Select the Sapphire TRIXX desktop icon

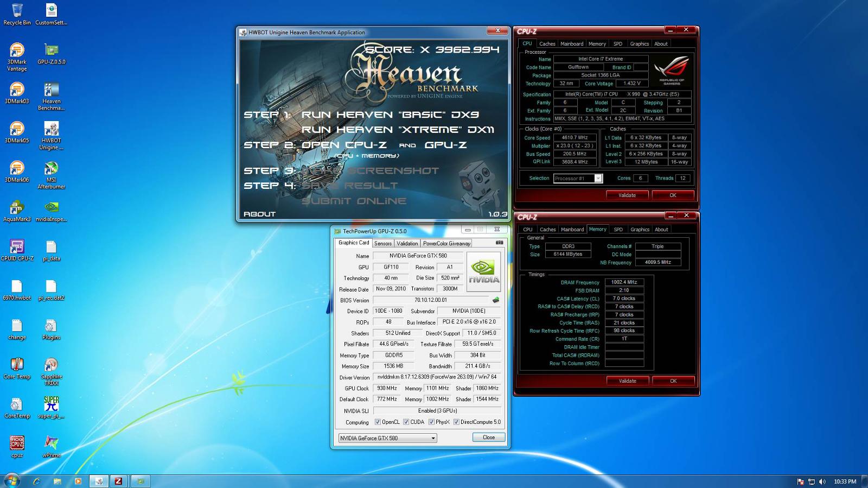coord(51,372)
